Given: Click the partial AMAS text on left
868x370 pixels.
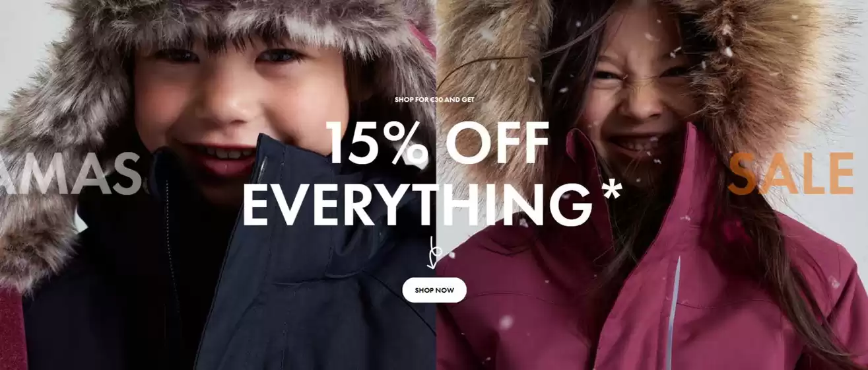Looking at the screenshot, I should pos(69,174).
